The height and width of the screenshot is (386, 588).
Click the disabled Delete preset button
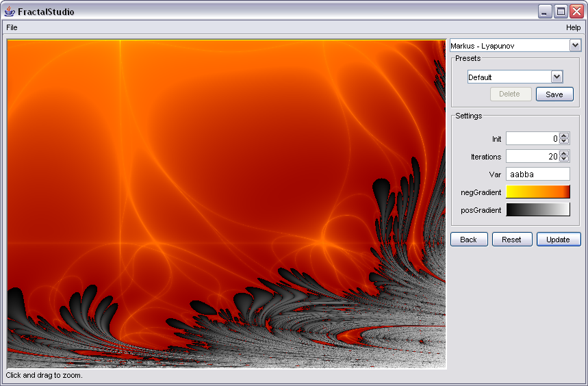coord(511,94)
